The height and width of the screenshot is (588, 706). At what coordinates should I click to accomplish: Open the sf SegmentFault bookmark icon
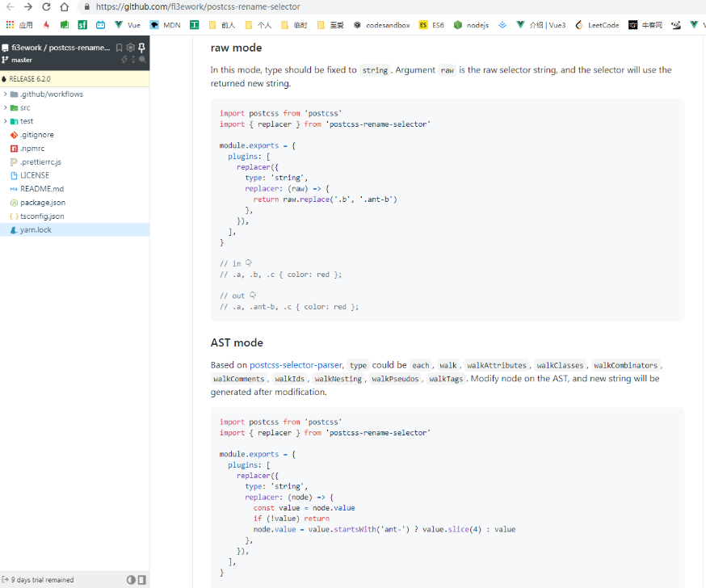[x=82, y=25]
